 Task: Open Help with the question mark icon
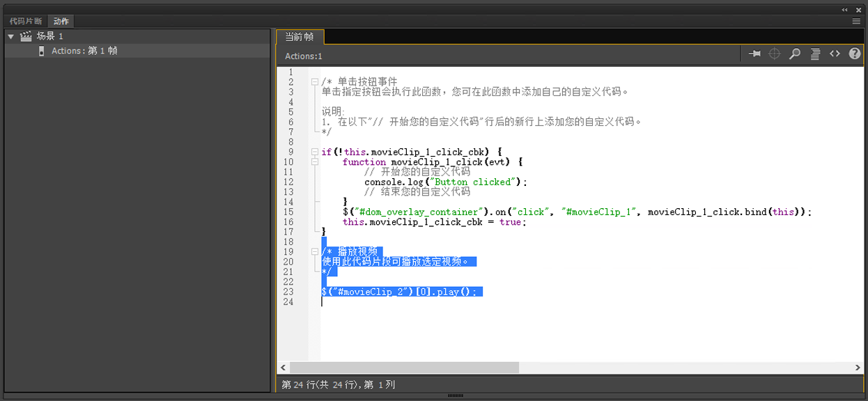854,53
